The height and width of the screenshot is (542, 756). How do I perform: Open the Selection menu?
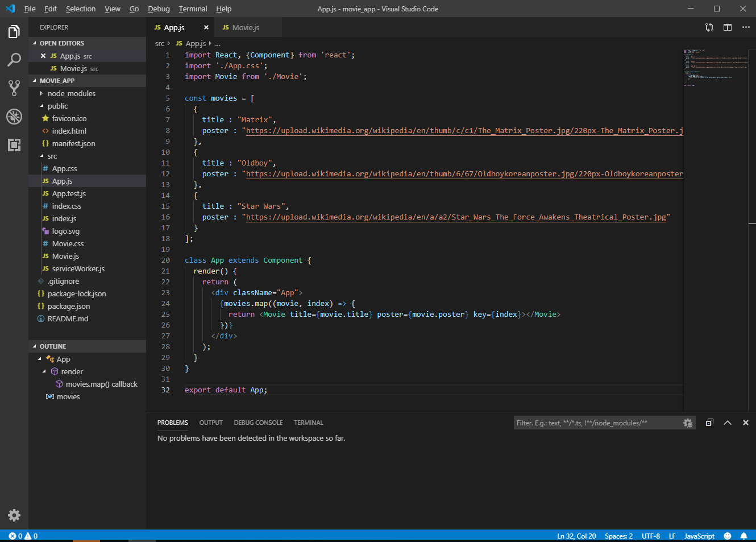81,9
